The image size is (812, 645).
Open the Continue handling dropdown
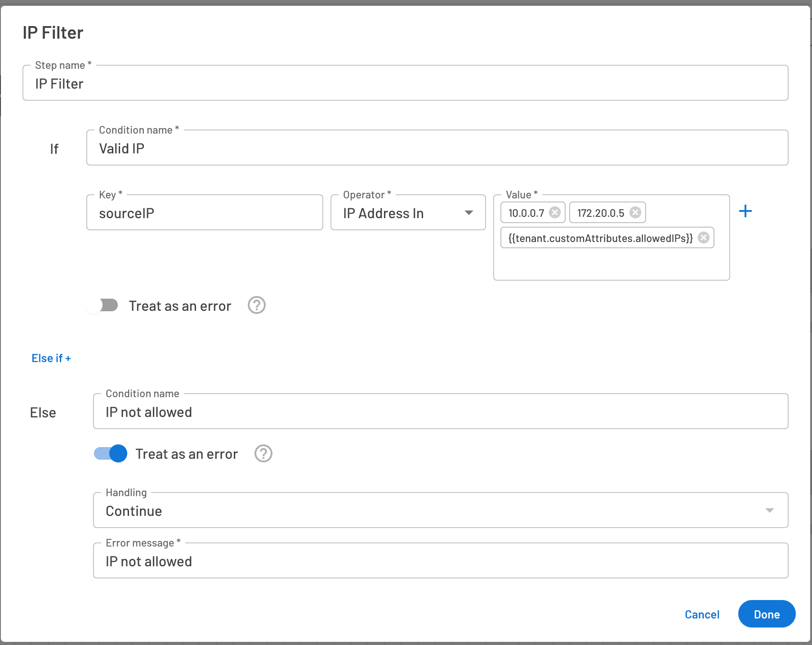440,510
